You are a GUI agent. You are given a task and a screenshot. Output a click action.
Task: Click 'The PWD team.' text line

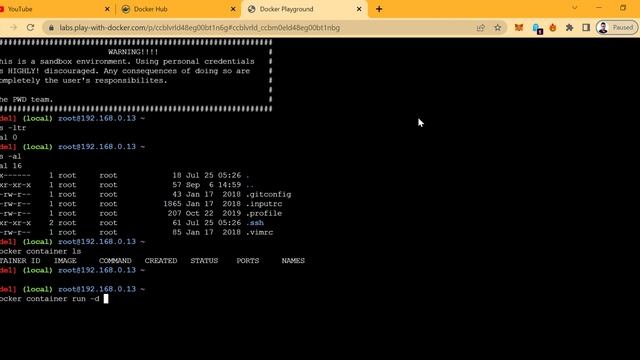pos(27,100)
